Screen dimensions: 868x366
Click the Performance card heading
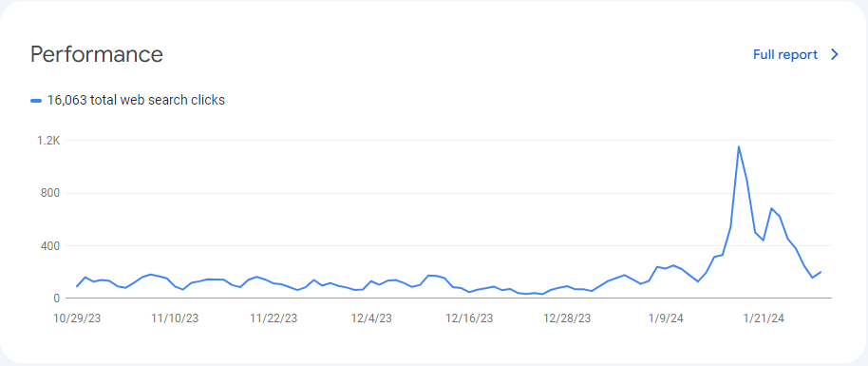pyautogui.click(x=96, y=54)
